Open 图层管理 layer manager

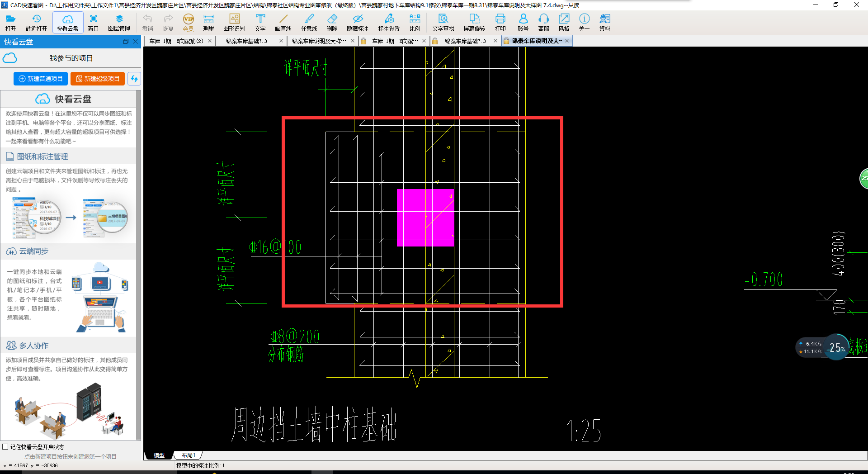pyautogui.click(x=119, y=22)
